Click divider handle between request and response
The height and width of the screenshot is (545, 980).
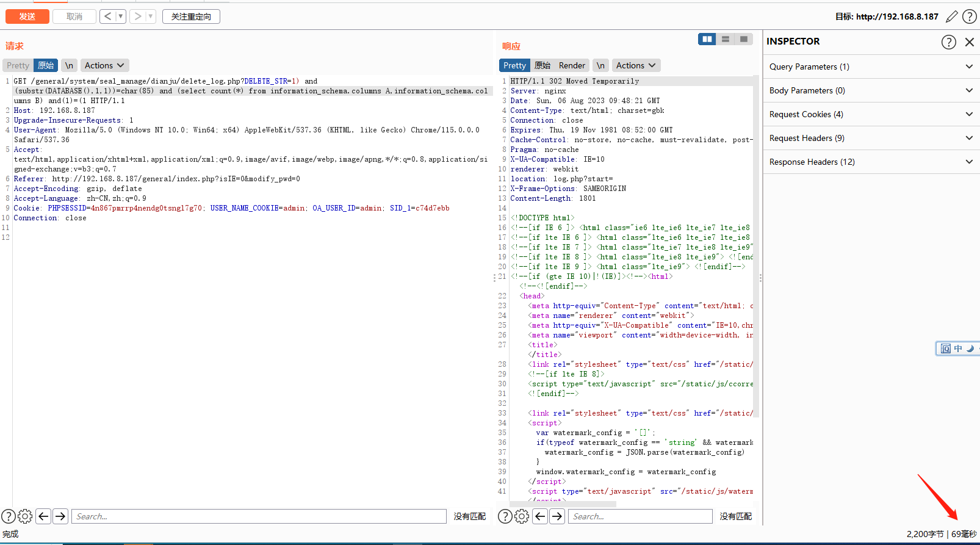pyautogui.click(x=494, y=278)
